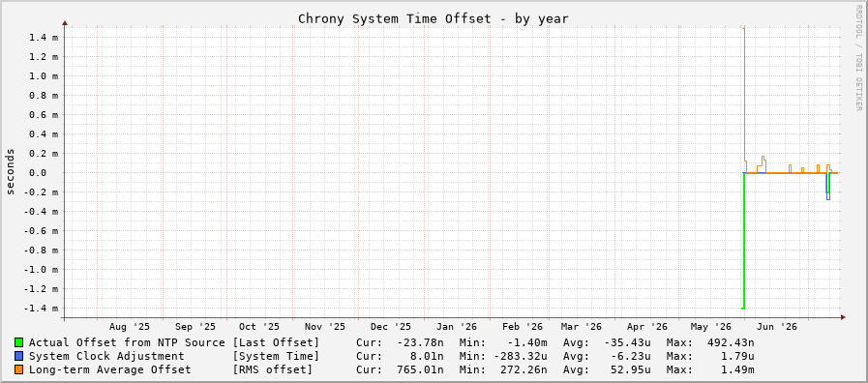Click the blue System Clock Adjustment swatch
This screenshot has height=383, width=868.
[x=19, y=357]
